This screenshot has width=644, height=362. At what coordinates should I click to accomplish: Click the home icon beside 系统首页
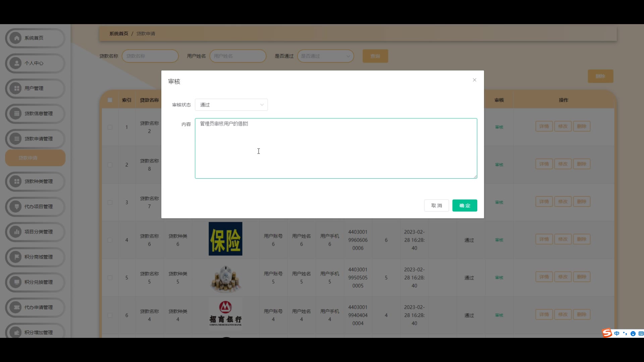[16, 38]
